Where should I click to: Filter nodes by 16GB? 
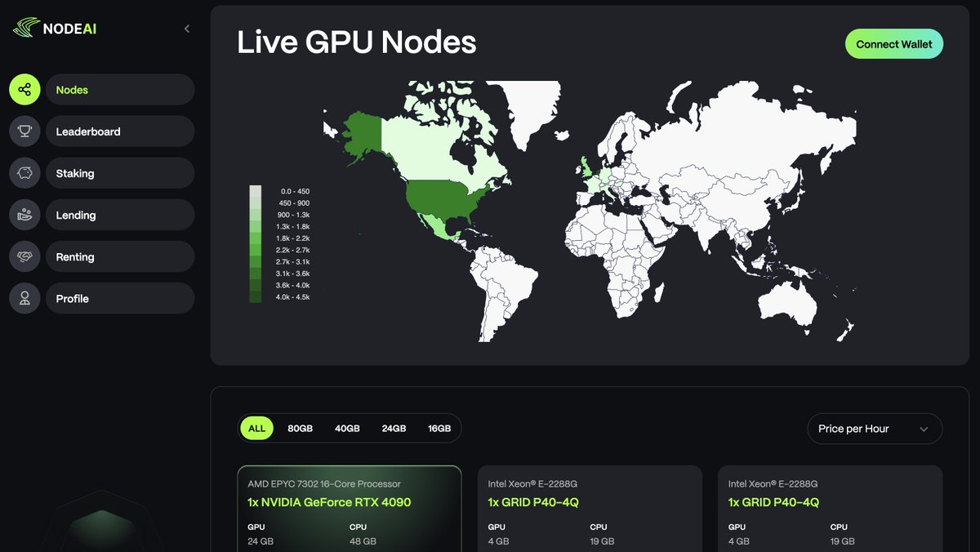pyautogui.click(x=439, y=429)
